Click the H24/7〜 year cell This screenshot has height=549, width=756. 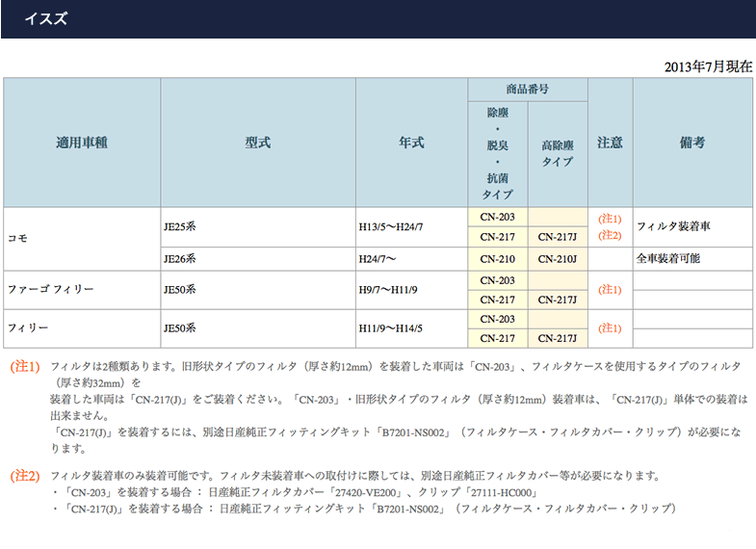411,259
